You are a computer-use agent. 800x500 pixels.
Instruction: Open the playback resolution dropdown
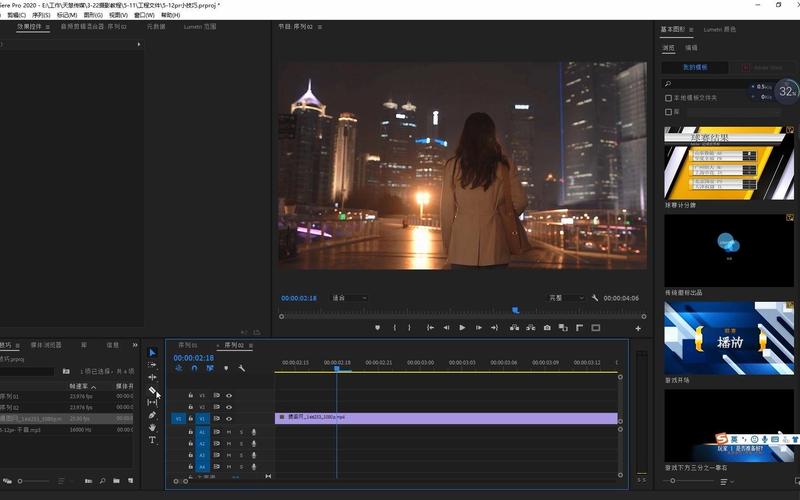pos(565,297)
